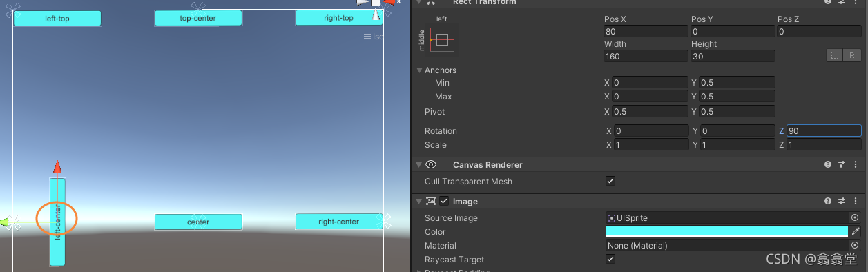Viewport: 868px width, 272px height.
Task: Click the Pos Y field
Action: click(x=732, y=32)
